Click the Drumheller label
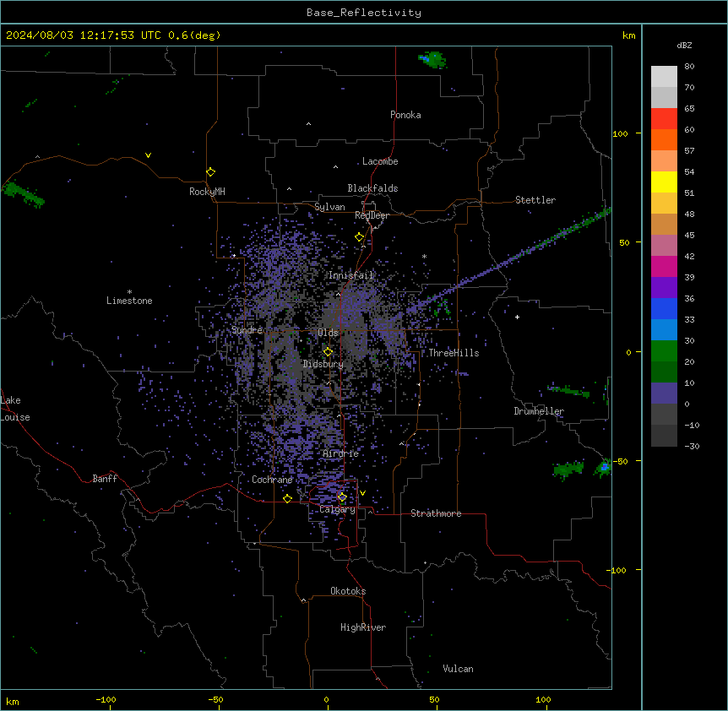Screen dimensions: 728x711 pyautogui.click(x=539, y=411)
